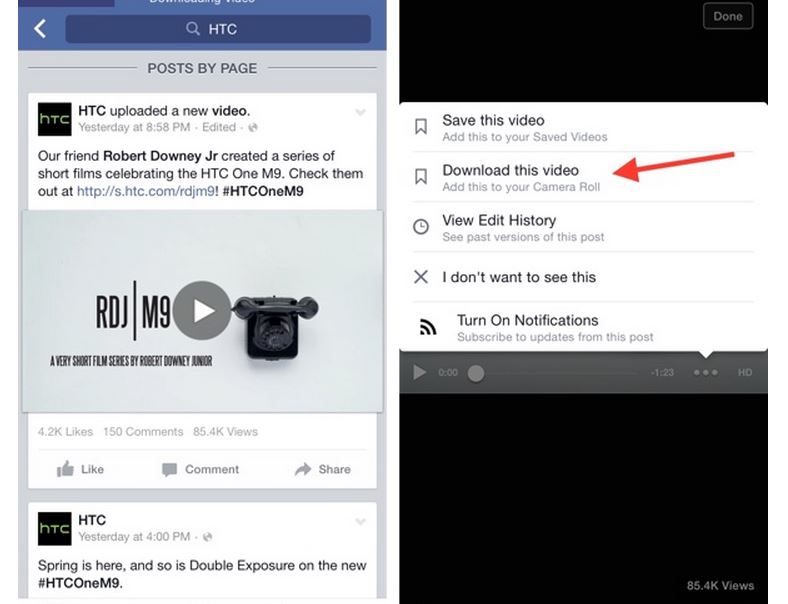The image size is (788, 604).
Task: Choose Download this video
Action: pyautogui.click(x=583, y=177)
